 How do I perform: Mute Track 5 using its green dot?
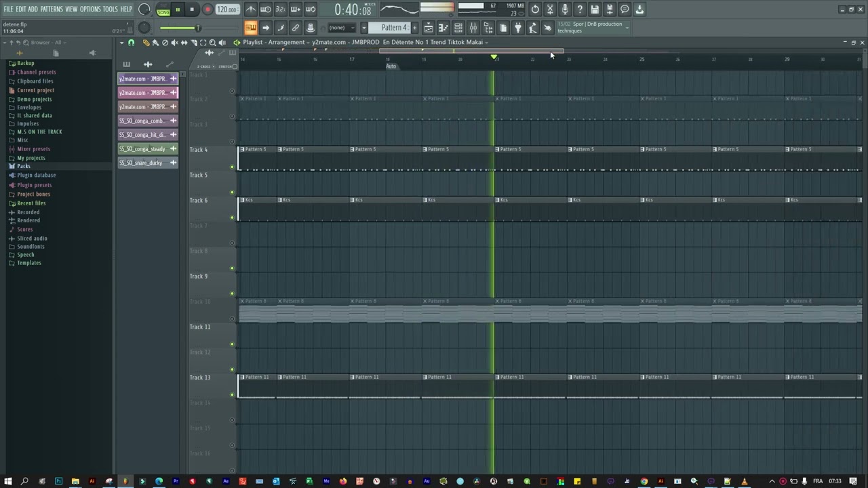[x=232, y=192]
